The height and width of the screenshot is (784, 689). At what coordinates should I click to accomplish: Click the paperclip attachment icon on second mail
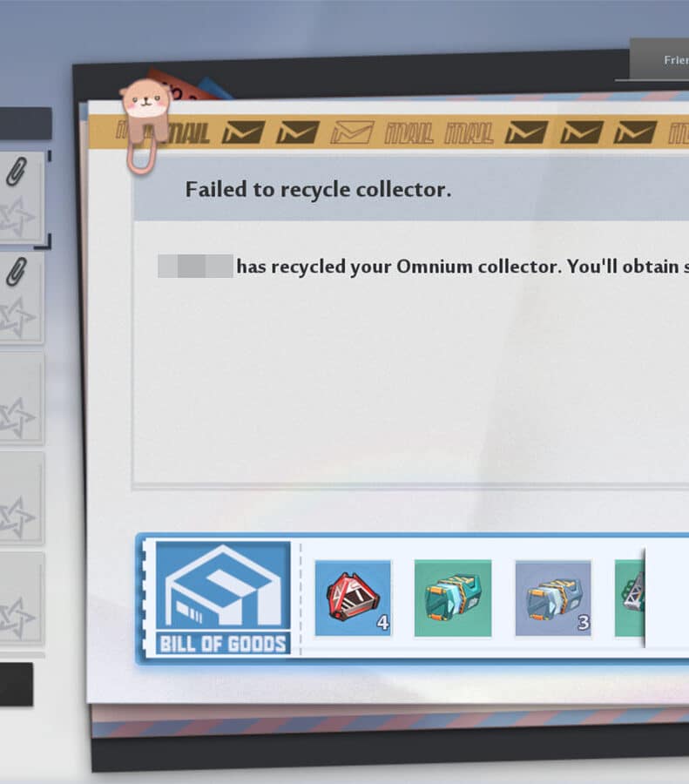coord(16,272)
